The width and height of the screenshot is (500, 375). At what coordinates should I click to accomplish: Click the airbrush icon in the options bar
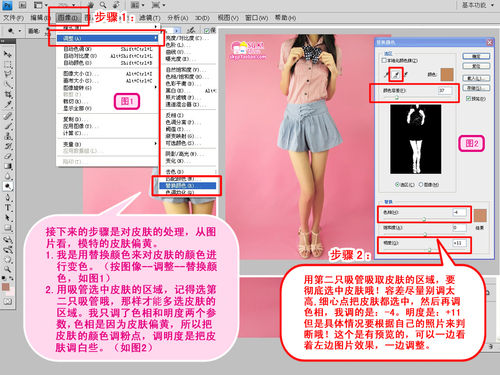(x=192, y=30)
